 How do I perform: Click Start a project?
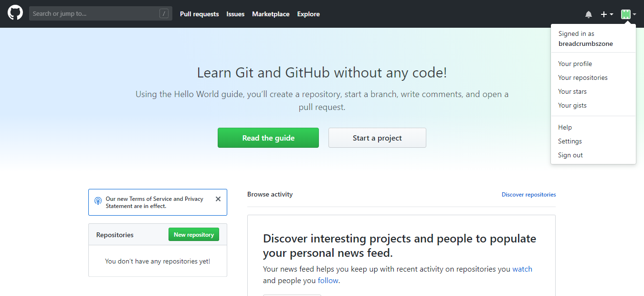[377, 138]
